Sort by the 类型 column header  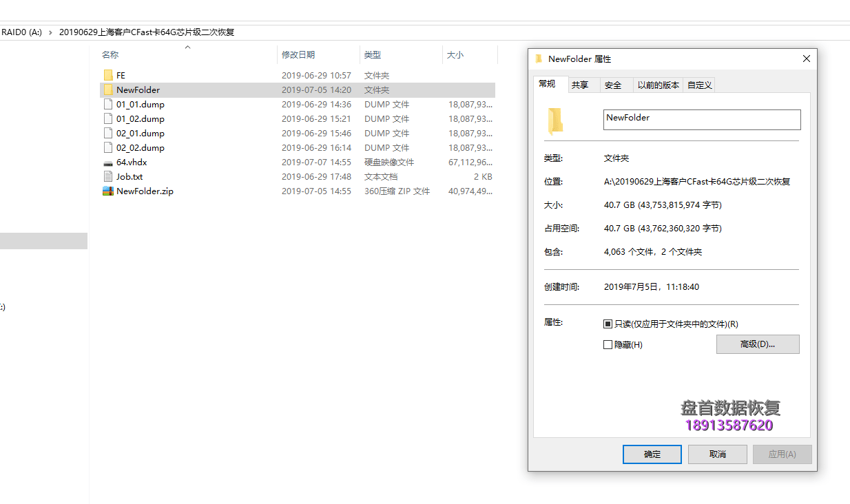(x=373, y=54)
